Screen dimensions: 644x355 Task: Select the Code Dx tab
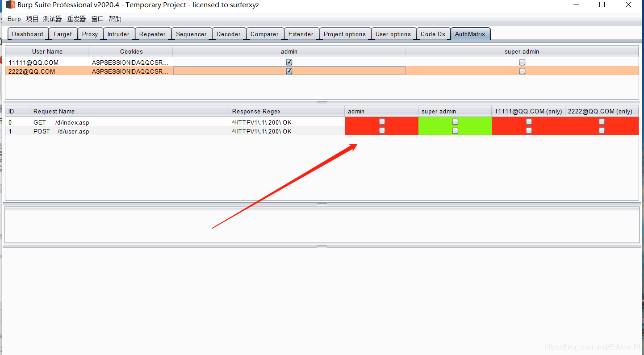(x=433, y=33)
